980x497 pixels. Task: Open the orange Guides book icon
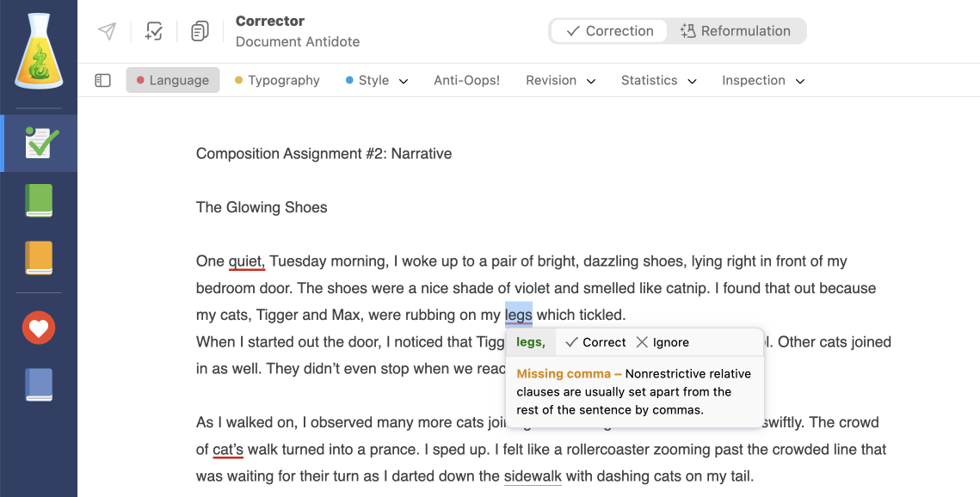pos(38,258)
